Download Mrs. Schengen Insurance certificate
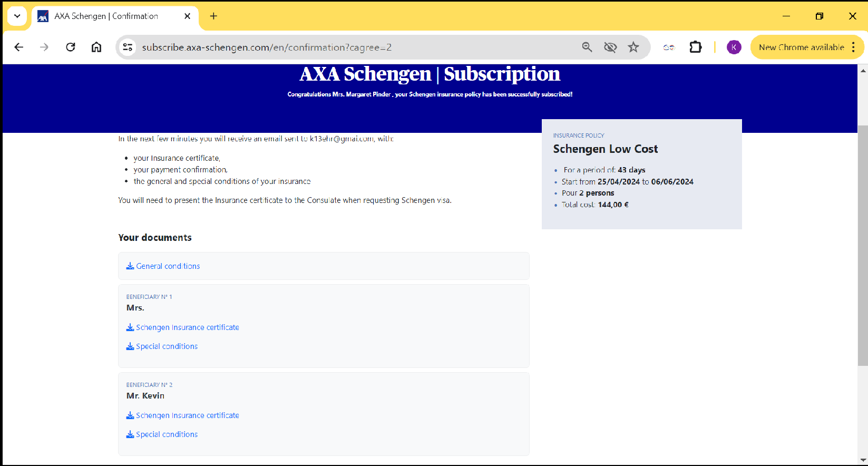This screenshot has height=466, width=868. click(x=187, y=327)
